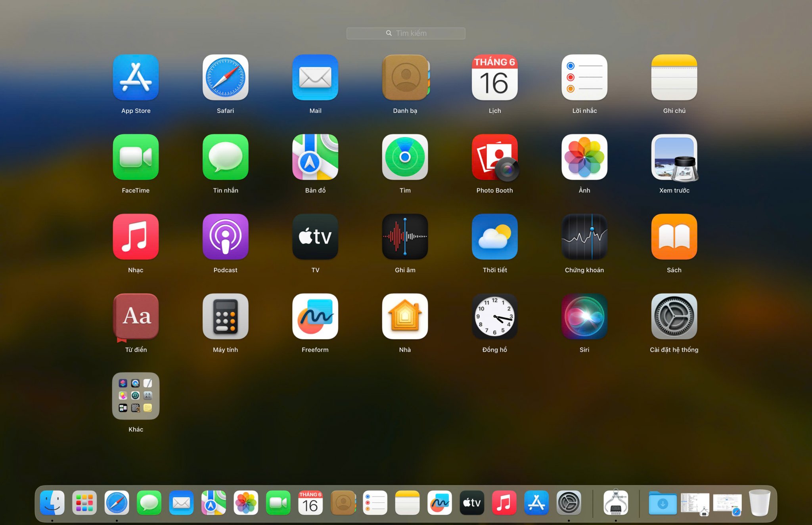Screen dimensions: 812x525
Task: Open App Store from Launchpad grid
Action: 136,78
